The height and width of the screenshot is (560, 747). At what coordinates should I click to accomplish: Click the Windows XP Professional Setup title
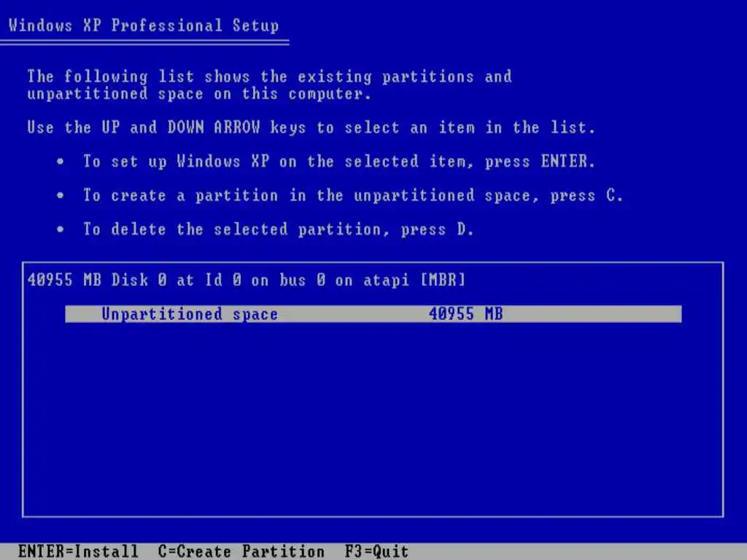click(144, 26)
